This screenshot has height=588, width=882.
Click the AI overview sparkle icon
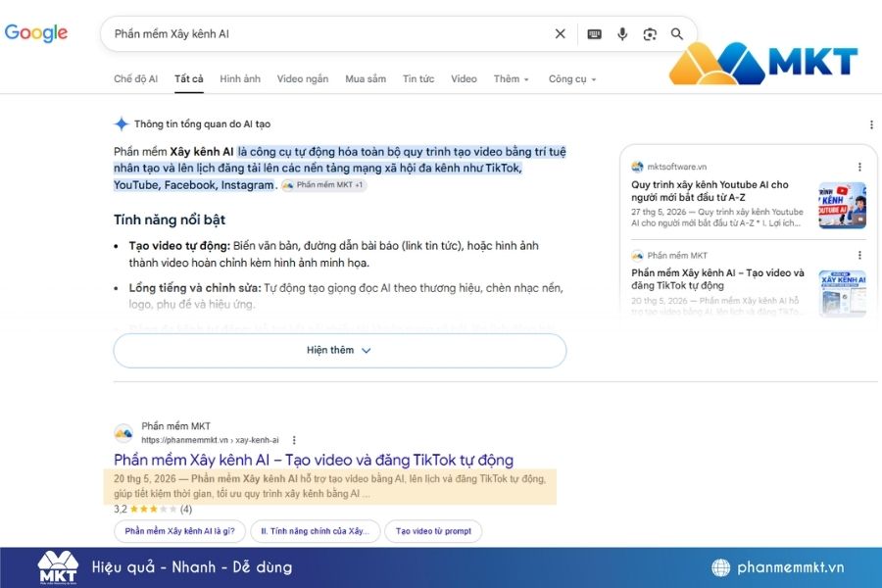(x=121, y=123)
